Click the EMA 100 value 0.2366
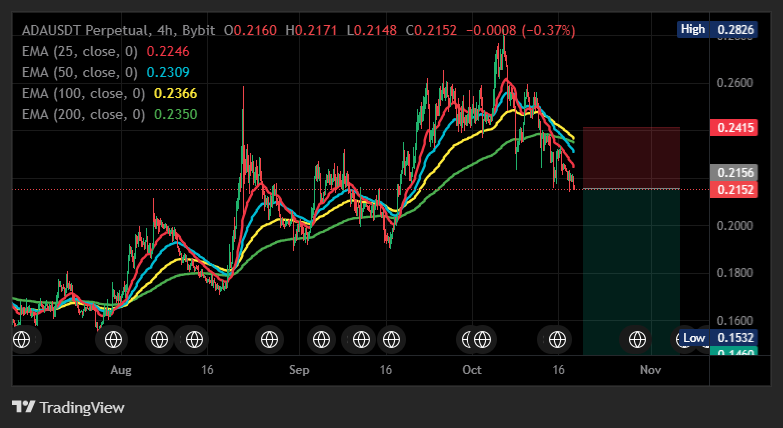 pyautogui.click(x=176, y=93)
